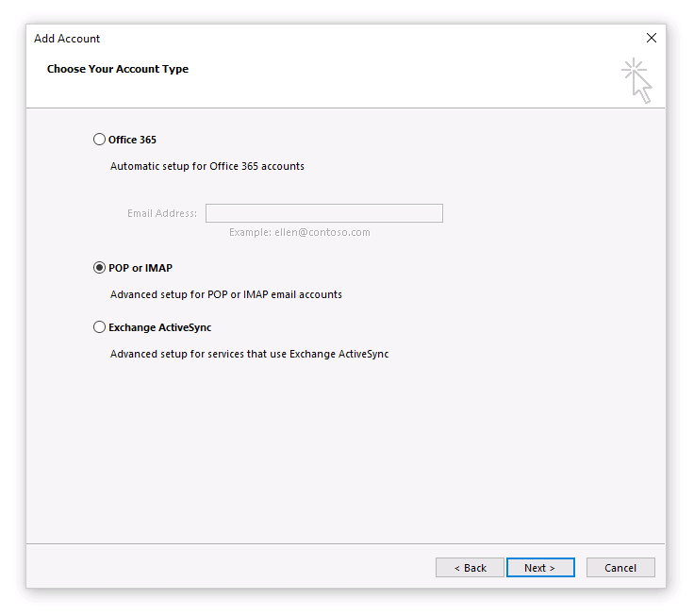Click the sparkle cursor wizard icon
Image resolution: width=694 pixels, height=616 pixels.
[x=636, y=80]
